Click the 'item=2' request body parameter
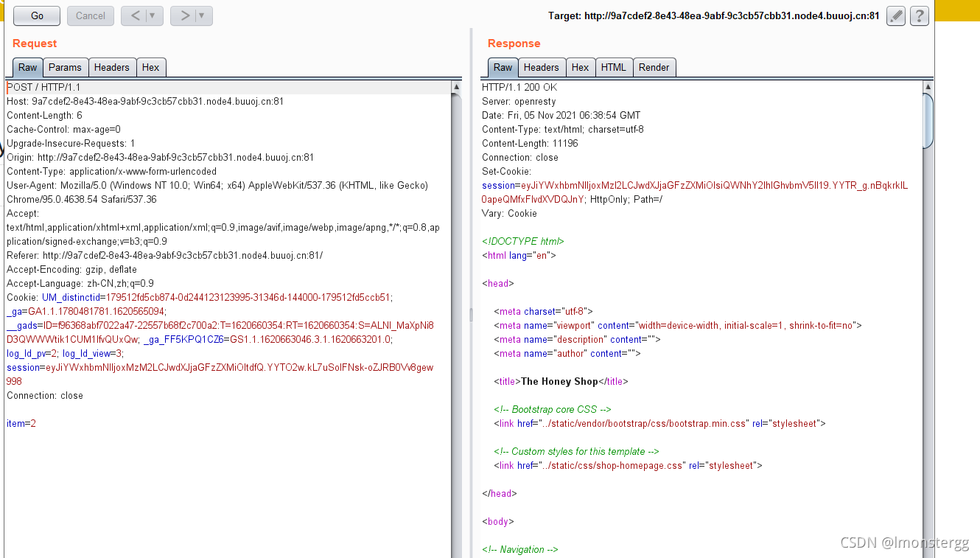This screenshot has height=558, width=980. click(21, 424)
